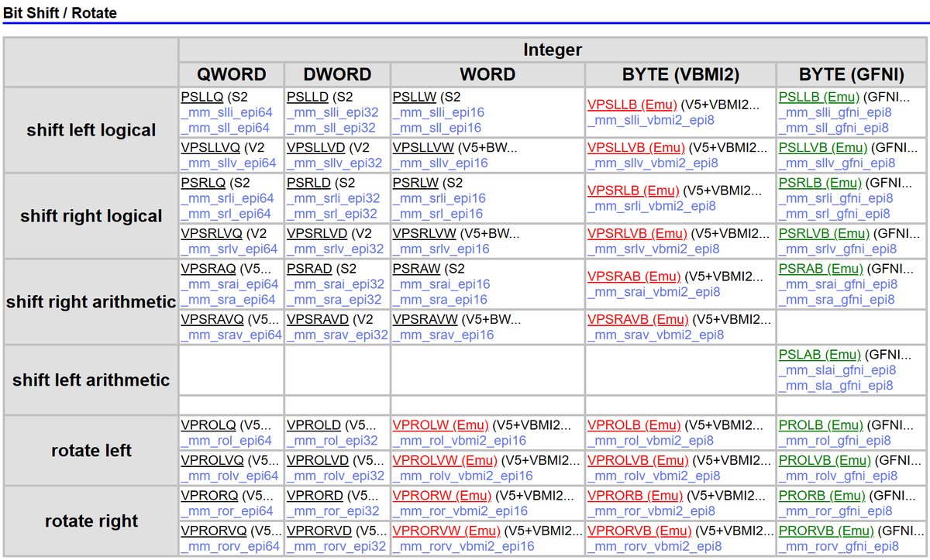930x560 pixels.
Task: Open the VPSRAB (Emu) link
Action: point(634,277)
